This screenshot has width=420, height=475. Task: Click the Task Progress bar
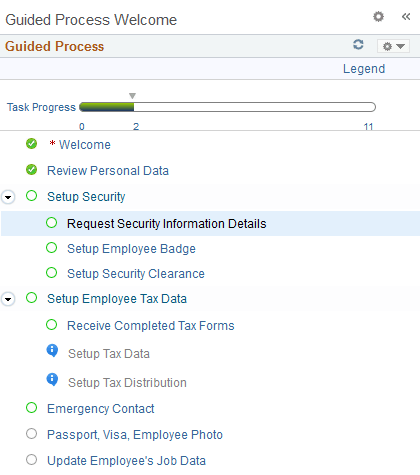click(227, 107)
